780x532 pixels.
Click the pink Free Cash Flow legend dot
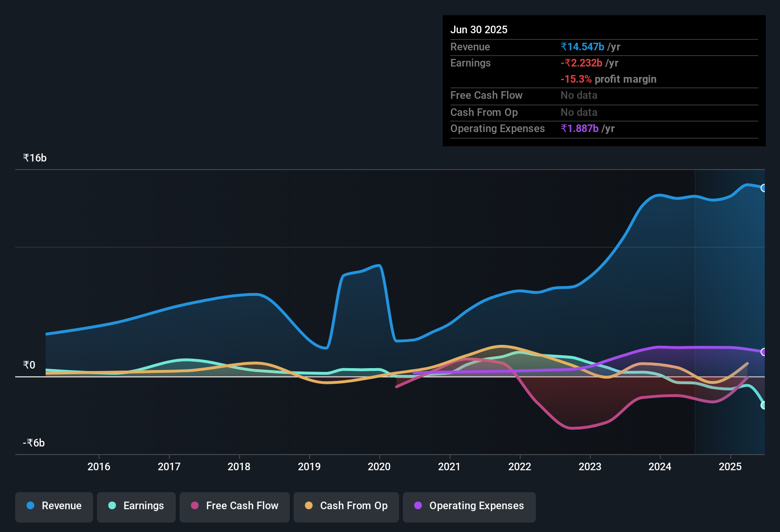pos(194,506)
